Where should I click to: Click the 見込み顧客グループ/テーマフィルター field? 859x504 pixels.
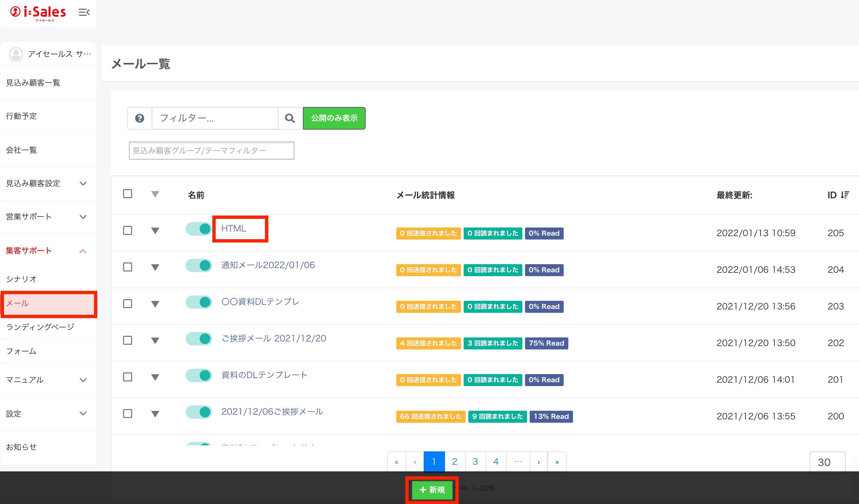pos(211,151)
